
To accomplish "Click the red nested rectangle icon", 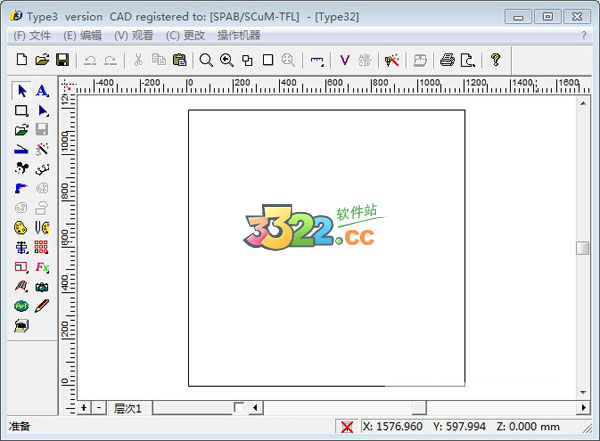I will [21, 267].
